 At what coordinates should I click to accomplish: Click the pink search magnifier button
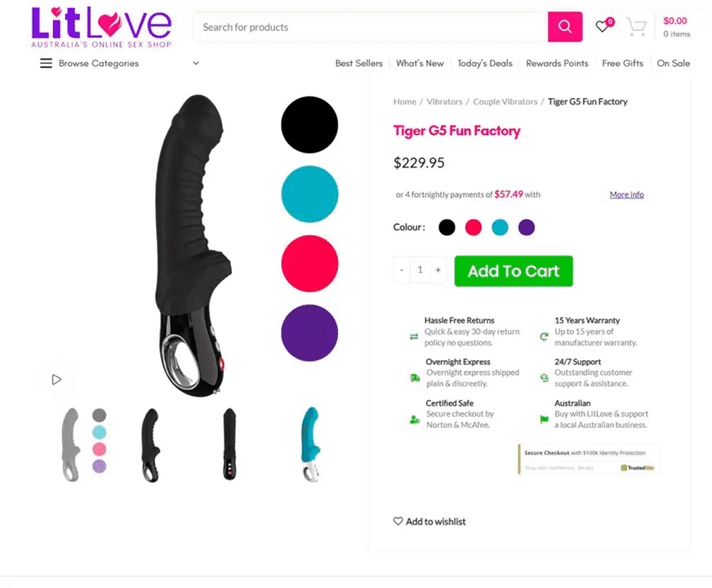pyautogui.click(x=565, y=27)
